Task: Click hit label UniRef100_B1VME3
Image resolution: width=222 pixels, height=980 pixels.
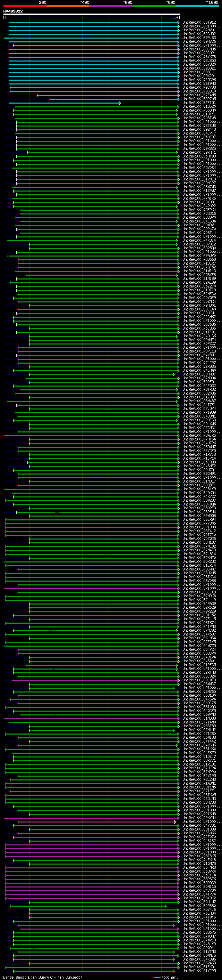Action: pyautogui.click(x=199, y=179)
